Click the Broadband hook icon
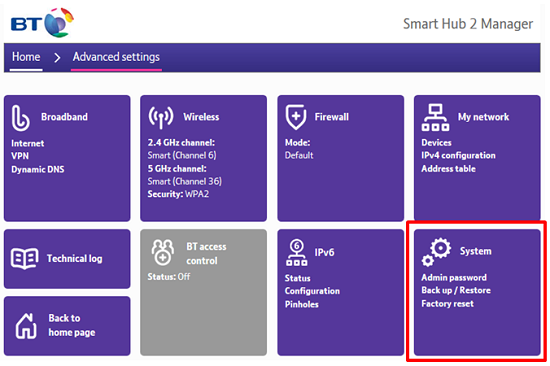Viewport: 550px width, 366px height. coord(20,118)
